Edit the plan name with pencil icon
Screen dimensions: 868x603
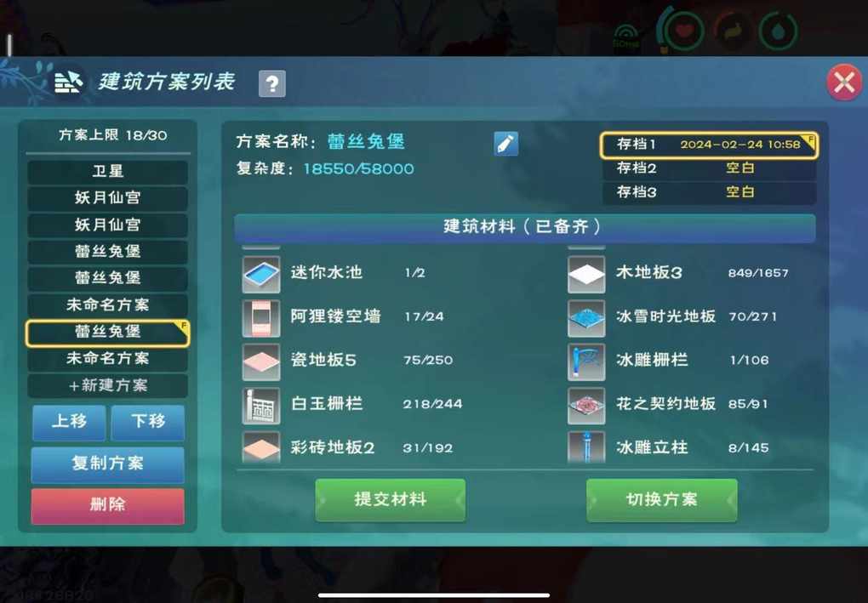click(x=506, y=144)
